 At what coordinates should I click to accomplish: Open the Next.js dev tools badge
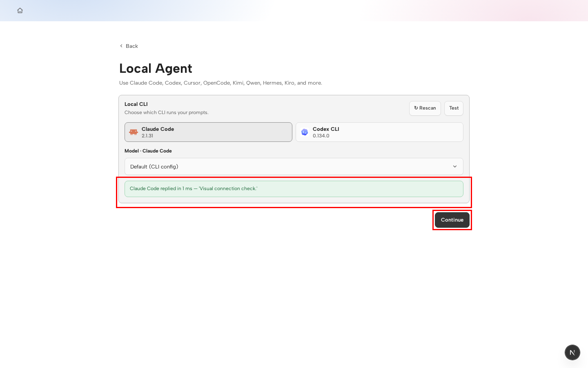tap(572, 352)
